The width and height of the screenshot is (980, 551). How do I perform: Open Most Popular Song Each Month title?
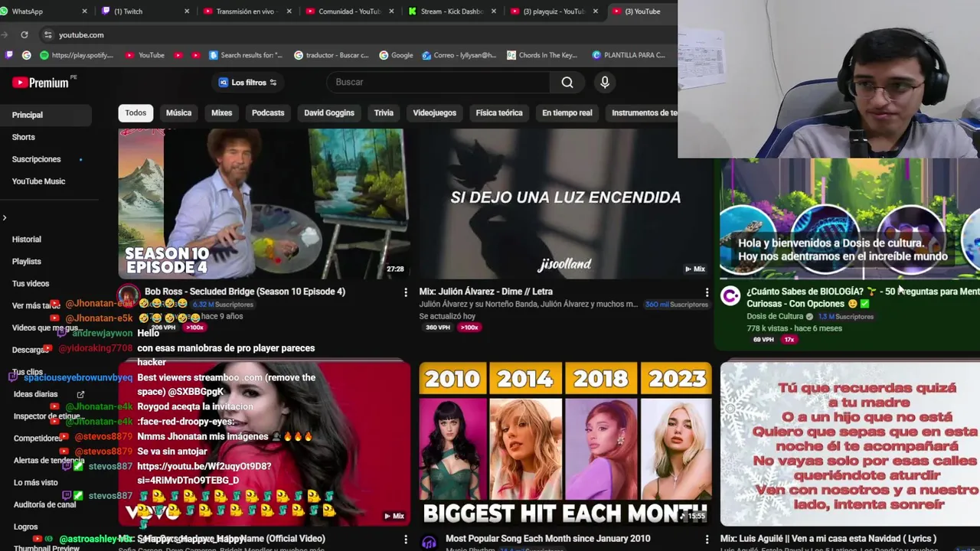[548, 539]
